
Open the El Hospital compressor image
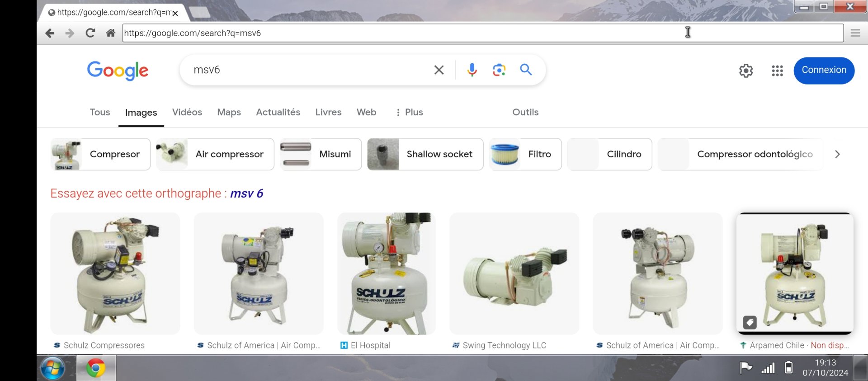tap(387, 273)
